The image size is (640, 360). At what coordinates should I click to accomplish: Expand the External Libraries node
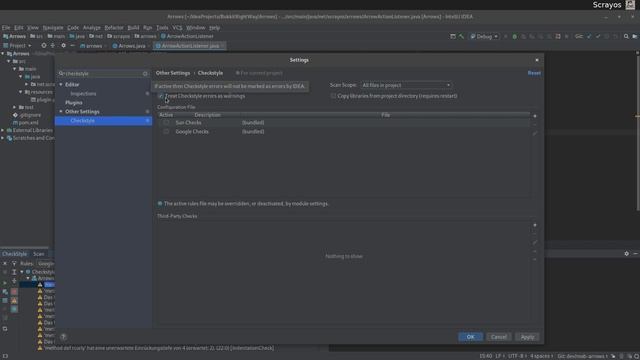pos(3,130)
